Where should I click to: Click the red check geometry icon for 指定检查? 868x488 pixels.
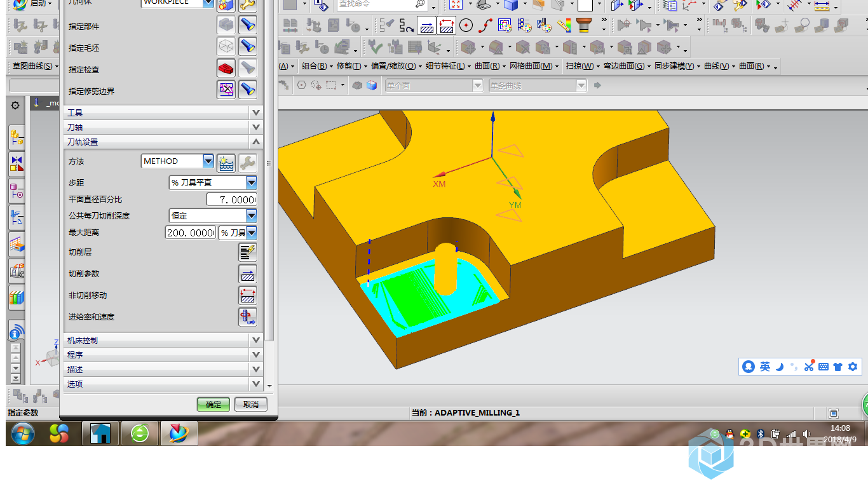click(226, 69)
